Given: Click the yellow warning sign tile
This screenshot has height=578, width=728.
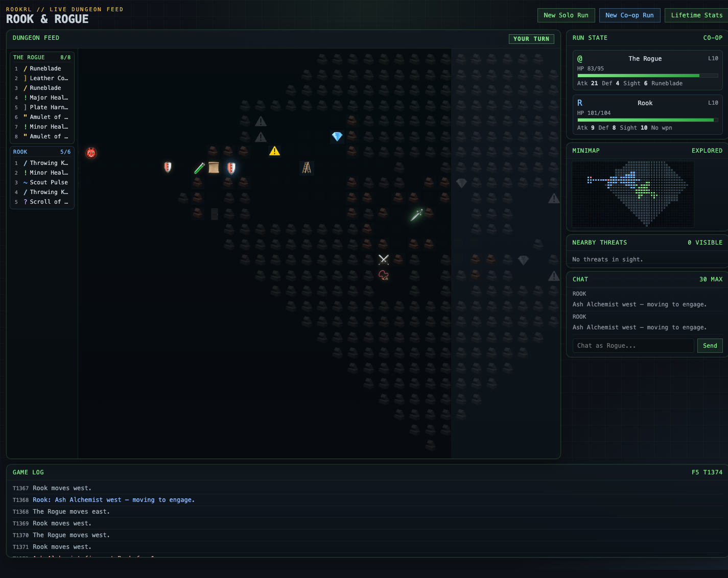Looking at the screenshot, I should point(274,151).
